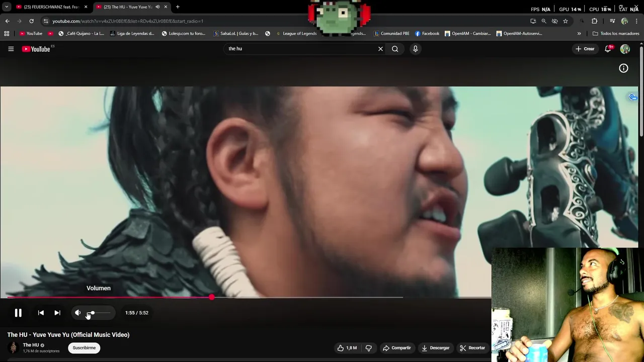Open the Café Quijano bookmark

click(x=81, y=34)
